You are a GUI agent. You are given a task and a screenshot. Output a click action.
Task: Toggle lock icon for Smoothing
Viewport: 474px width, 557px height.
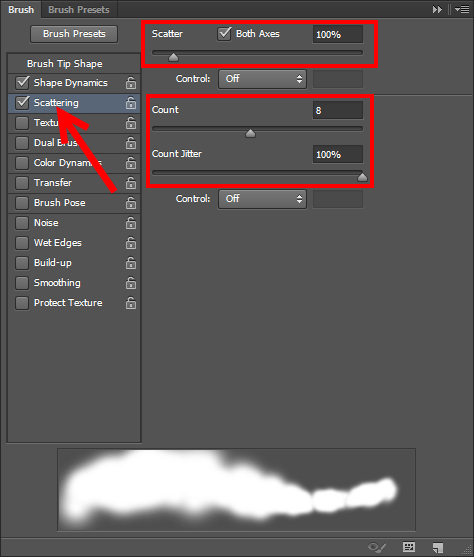point(131,283)
